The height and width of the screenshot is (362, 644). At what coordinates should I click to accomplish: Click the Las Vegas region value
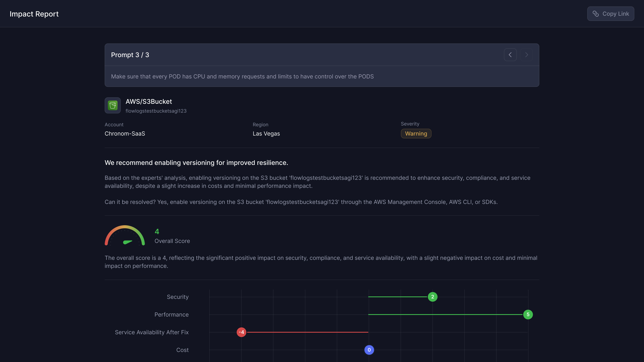click(266, 134)
